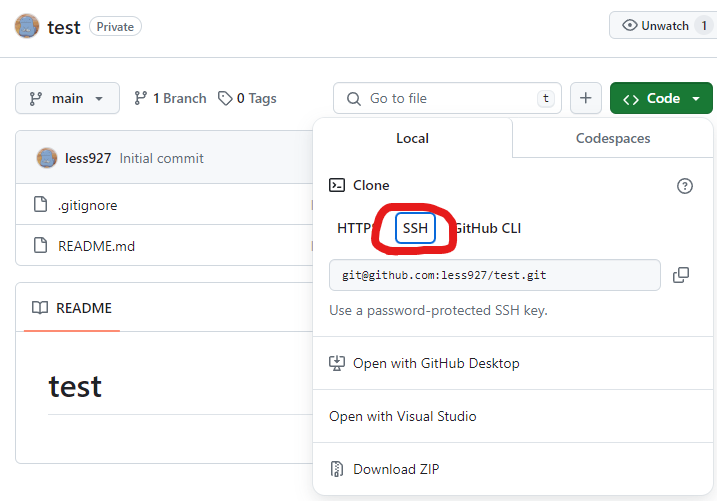Open the test repository name link
Viewport: 717px width, 501px height.
click(64, 27)
